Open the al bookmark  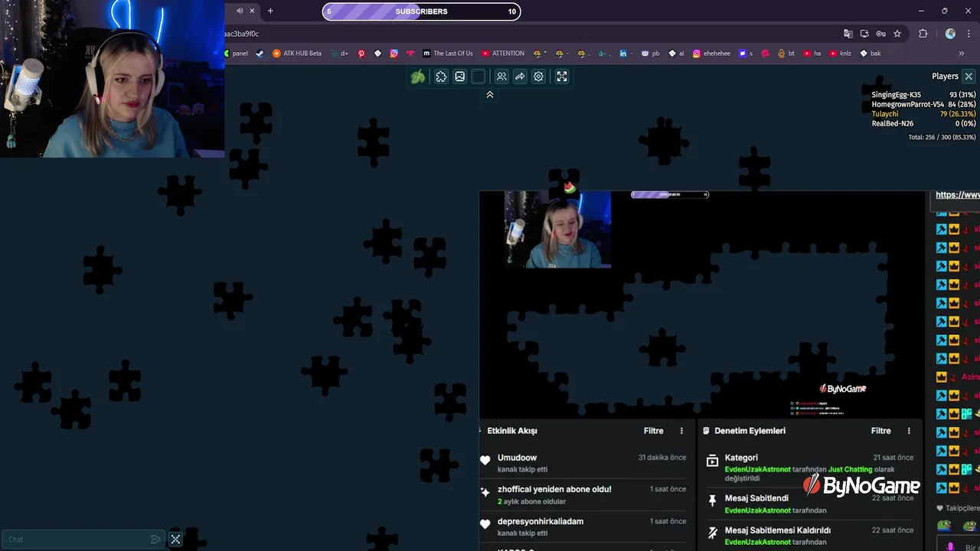point(677,54)
